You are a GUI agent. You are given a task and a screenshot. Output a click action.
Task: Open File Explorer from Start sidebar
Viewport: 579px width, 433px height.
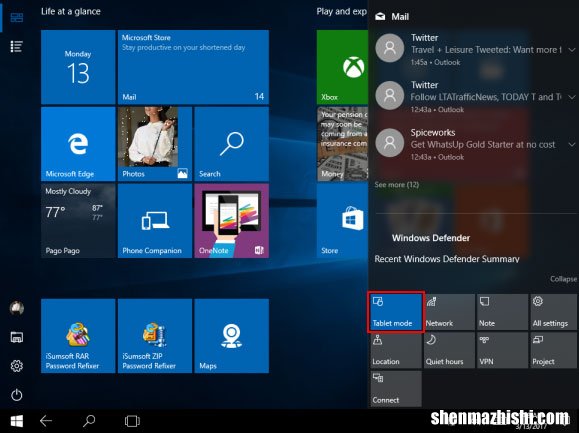click(x=17, y=337)
